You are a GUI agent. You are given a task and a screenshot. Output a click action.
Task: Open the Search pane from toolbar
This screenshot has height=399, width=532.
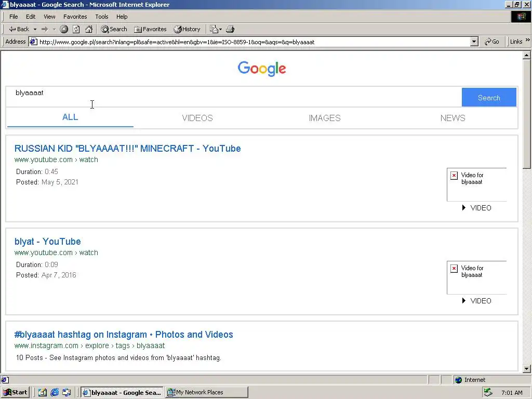[x=114, y=29]
